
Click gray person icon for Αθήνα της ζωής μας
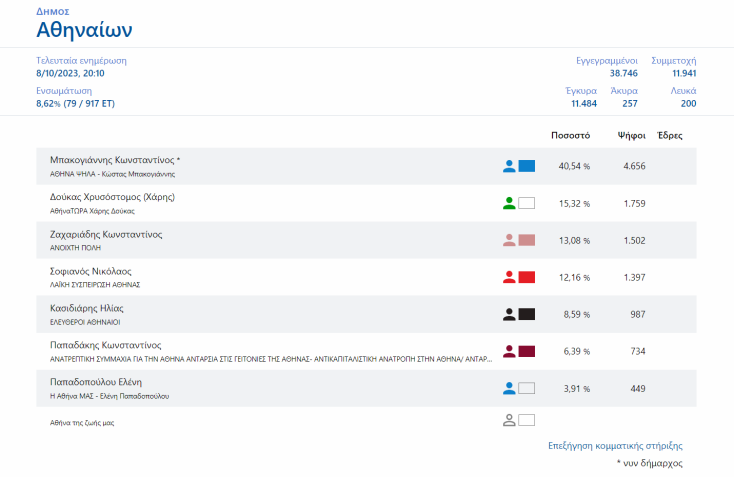(509, 421)
